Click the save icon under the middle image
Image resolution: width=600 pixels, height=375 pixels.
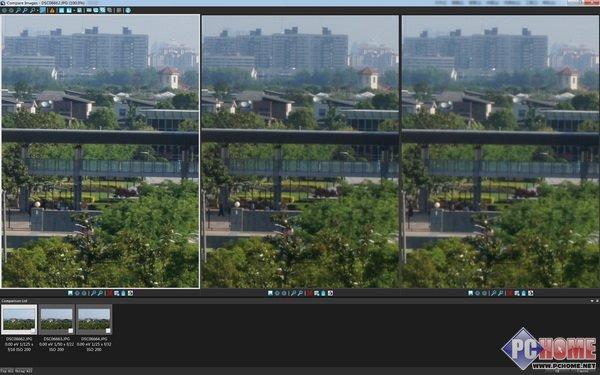pyautogui.click(x=270, y=293)
